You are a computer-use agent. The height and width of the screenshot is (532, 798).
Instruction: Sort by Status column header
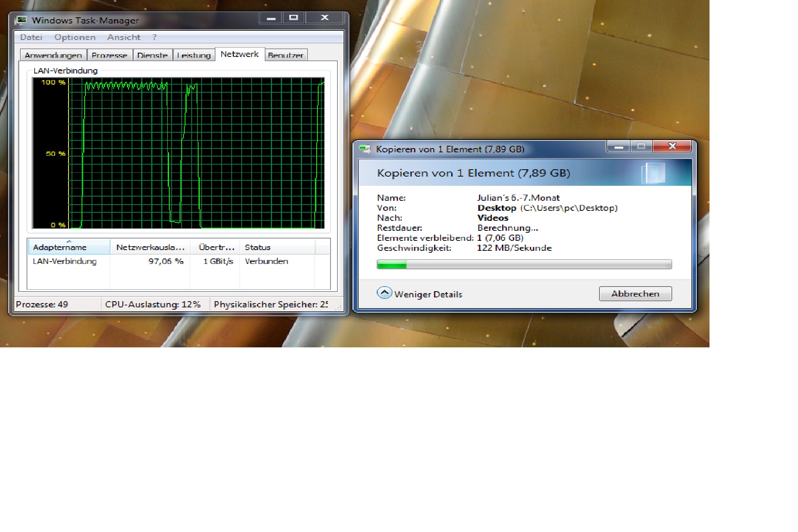coord(277,247)
